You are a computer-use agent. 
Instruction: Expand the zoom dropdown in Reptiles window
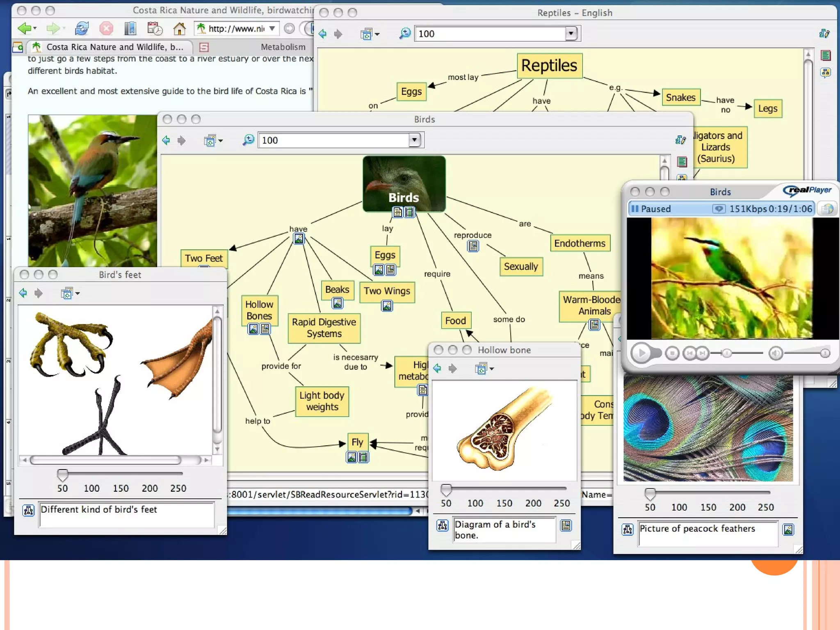571,34
